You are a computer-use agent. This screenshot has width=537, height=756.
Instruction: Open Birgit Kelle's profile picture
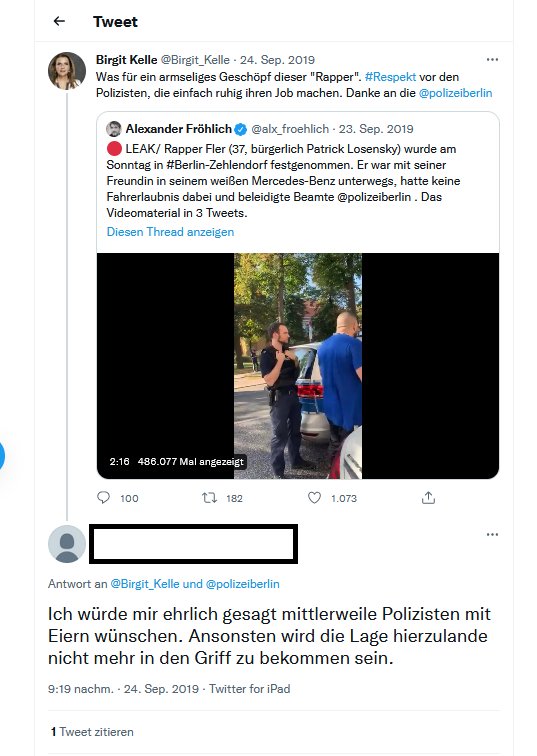pos(67,71)
